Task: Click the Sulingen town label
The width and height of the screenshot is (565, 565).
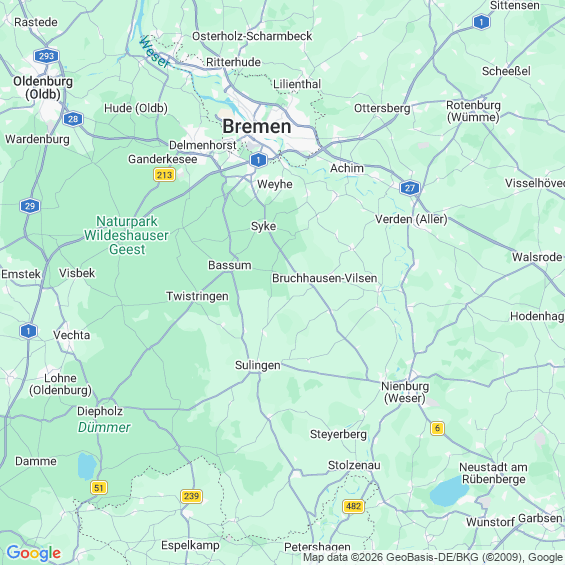Action: click(258, 365)
